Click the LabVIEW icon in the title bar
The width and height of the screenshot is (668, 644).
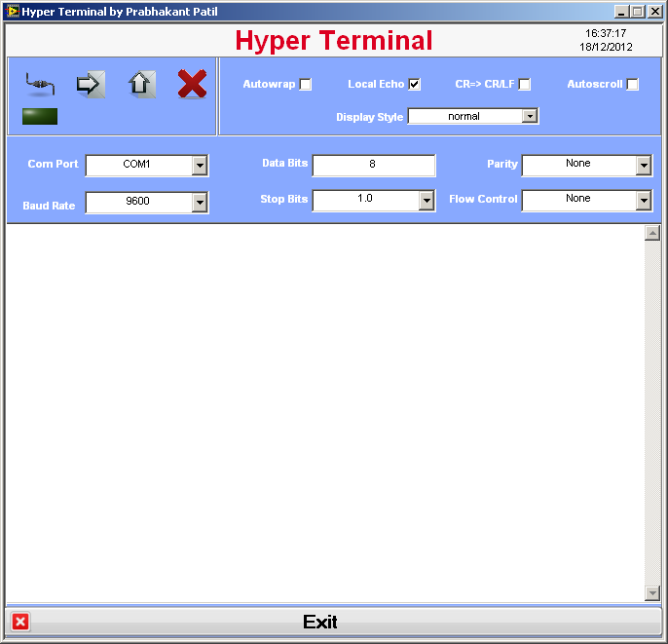[13, 12]
